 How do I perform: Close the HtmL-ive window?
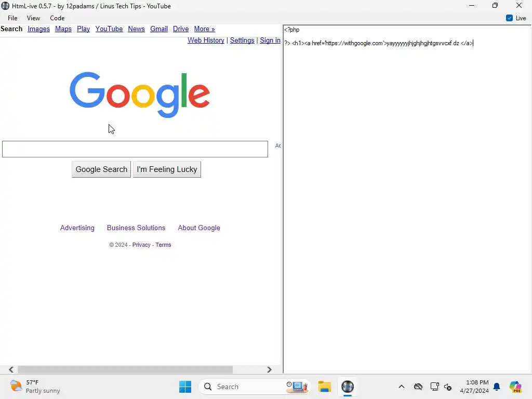[x=519, y=6]
